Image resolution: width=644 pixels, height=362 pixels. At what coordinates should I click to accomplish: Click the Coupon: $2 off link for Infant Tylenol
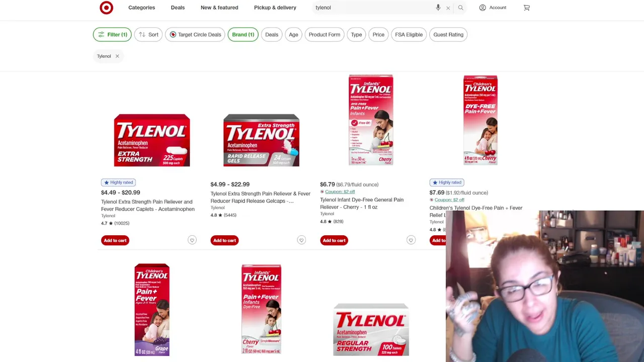coord(340,192)
